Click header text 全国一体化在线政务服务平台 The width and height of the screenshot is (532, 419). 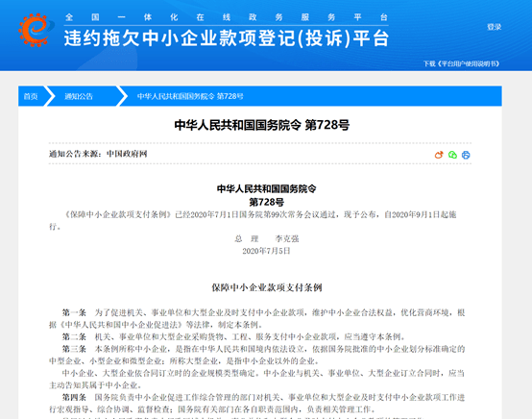227,17
